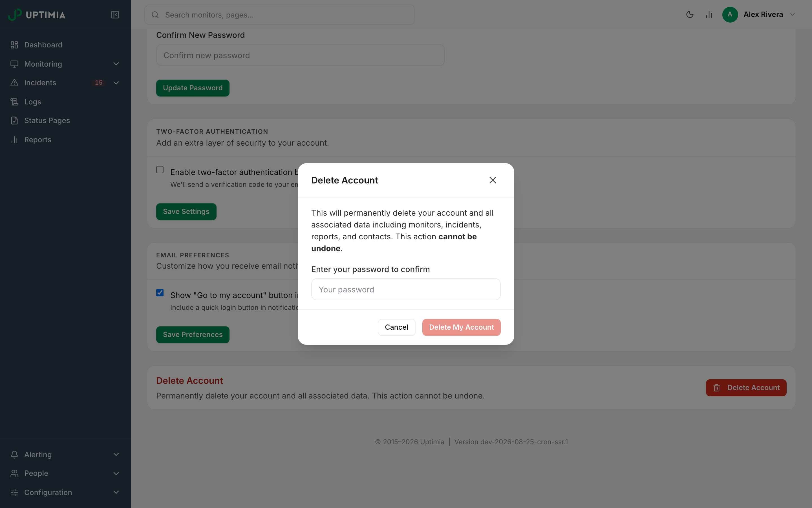Click the Save Preferences button

point(193,335)
